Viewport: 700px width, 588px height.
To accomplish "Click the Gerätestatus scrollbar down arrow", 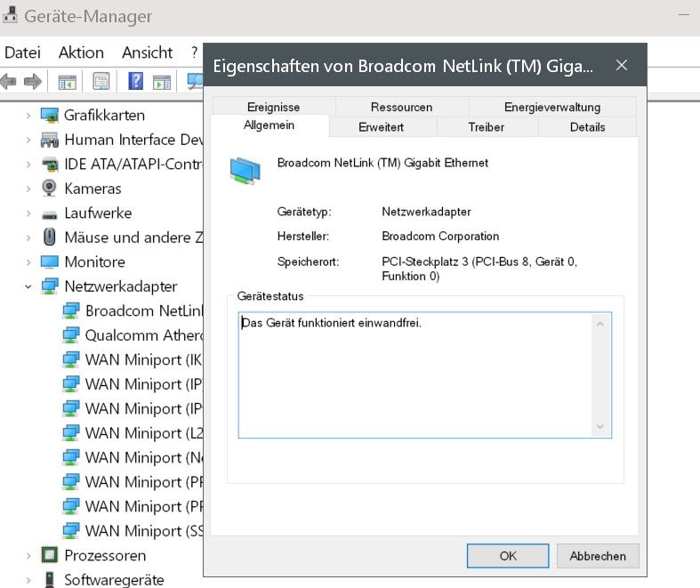I will point(600,427).
